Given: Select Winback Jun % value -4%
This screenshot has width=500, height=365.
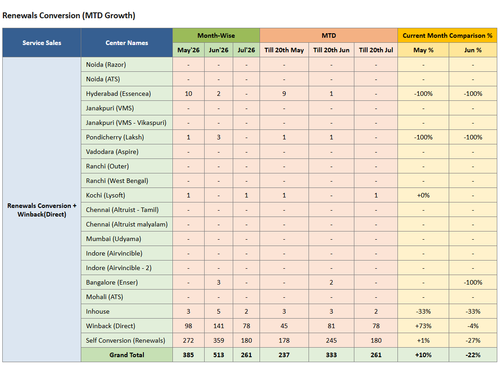Looking at the screenshot, I should click(473, 326).
